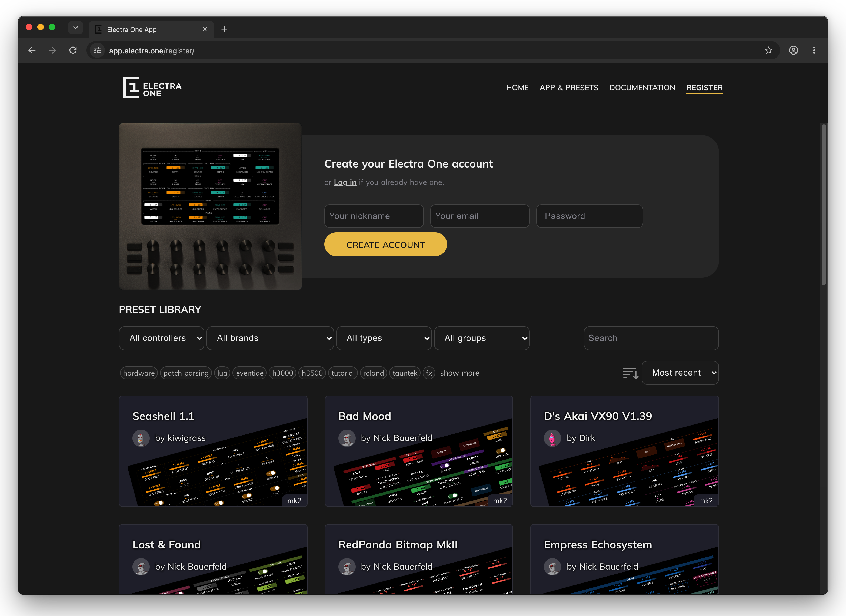This screenshot has width=846, height=616.
Task: Filter by the roland tag
Action: [x=373, y=373]
